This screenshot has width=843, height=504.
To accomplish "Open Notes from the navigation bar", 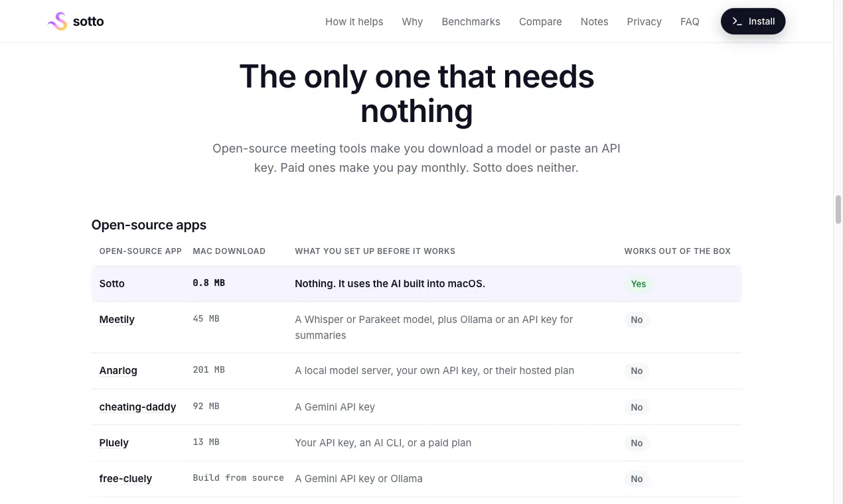I will tap(594, 21).
